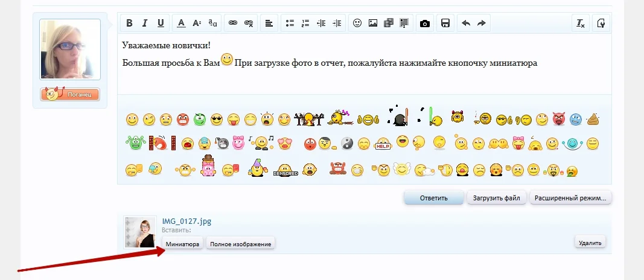This screenshot has height=280, width=644.
Task: Insert the campfire roasting smiley
Action: pyautogui.click(x=309, y=119)
